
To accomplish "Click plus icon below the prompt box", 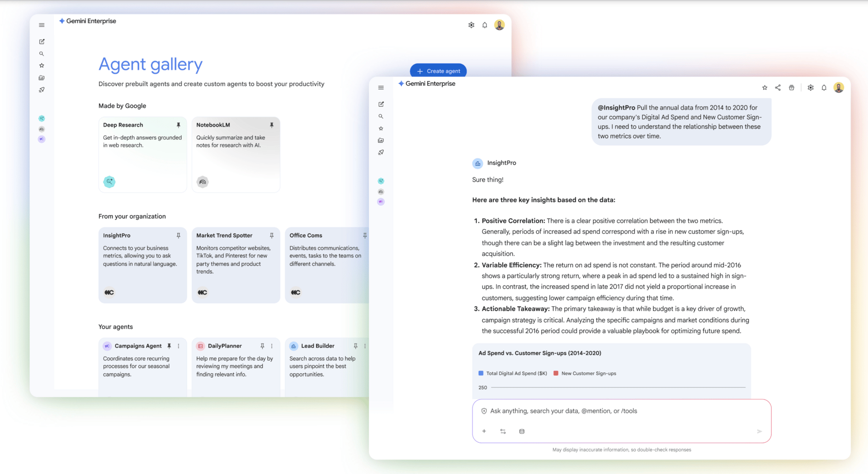I will (x=484, y=431).
